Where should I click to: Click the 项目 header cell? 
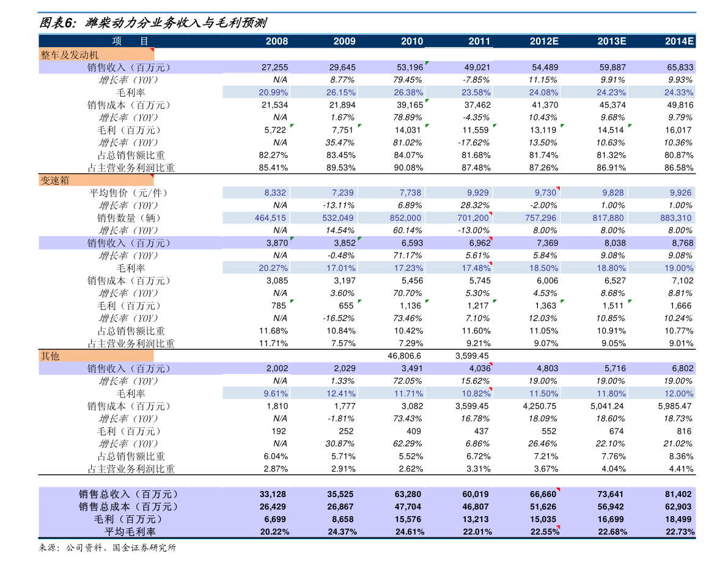click(x=130, y=42)
